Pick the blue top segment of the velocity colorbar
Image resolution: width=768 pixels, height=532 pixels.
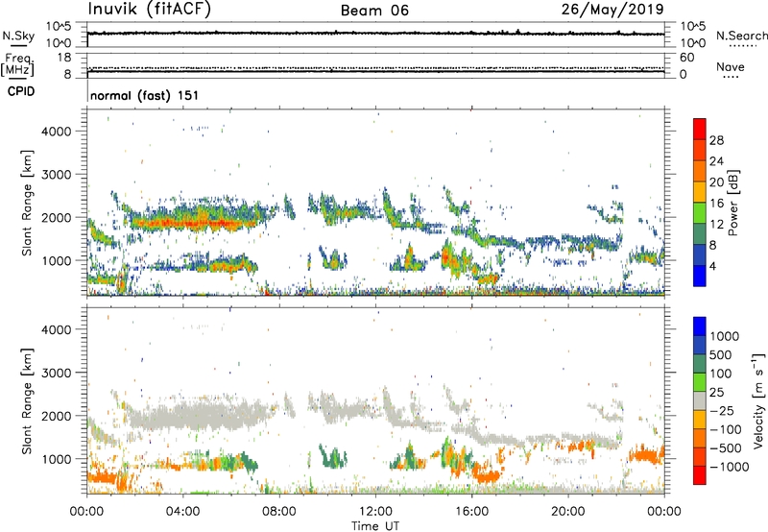click(700, 326)
